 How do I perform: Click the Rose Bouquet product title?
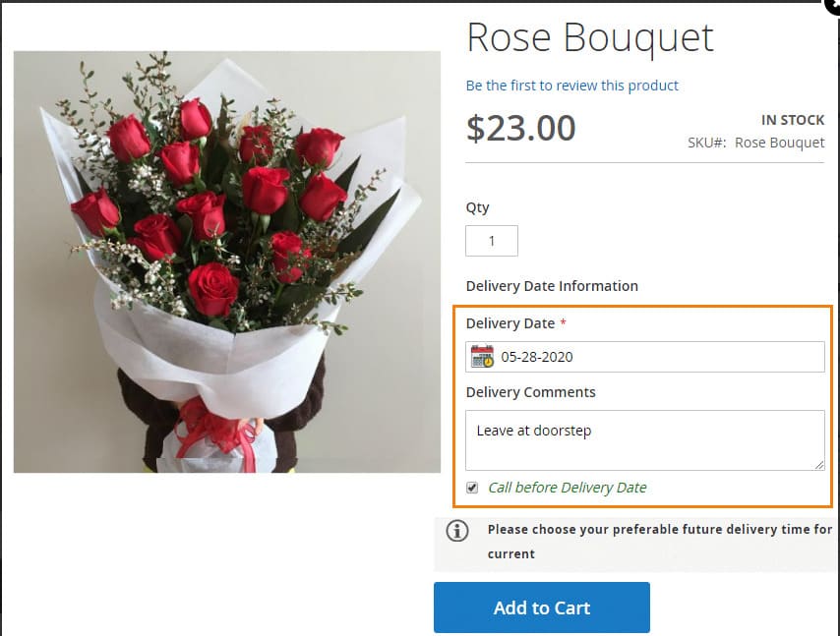pos(590,38)
